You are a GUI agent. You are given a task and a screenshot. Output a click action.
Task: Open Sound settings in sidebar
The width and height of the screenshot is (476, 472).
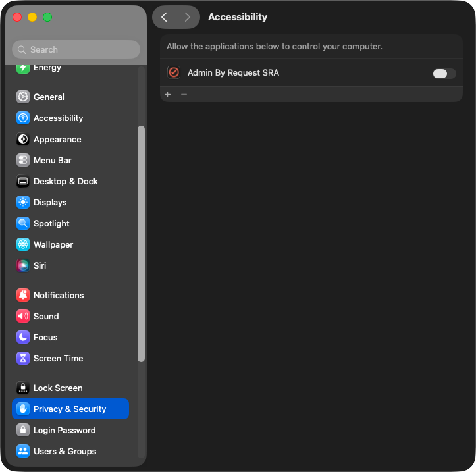tap(46, 316)
